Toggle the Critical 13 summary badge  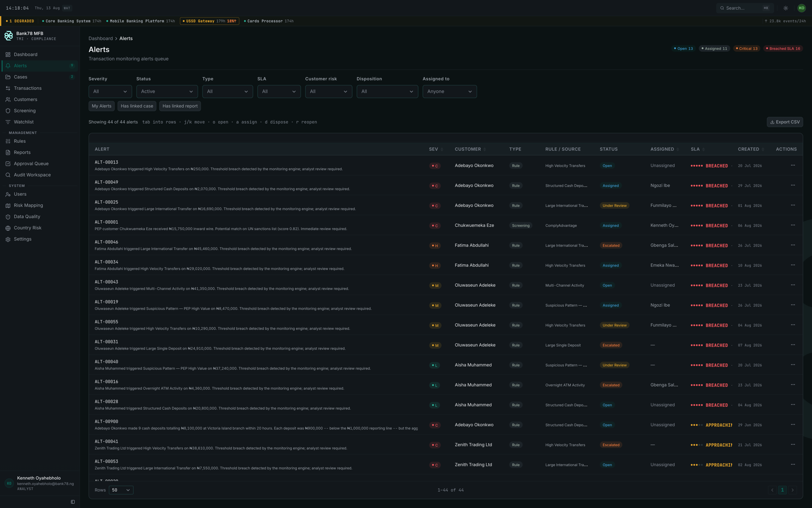746,48
